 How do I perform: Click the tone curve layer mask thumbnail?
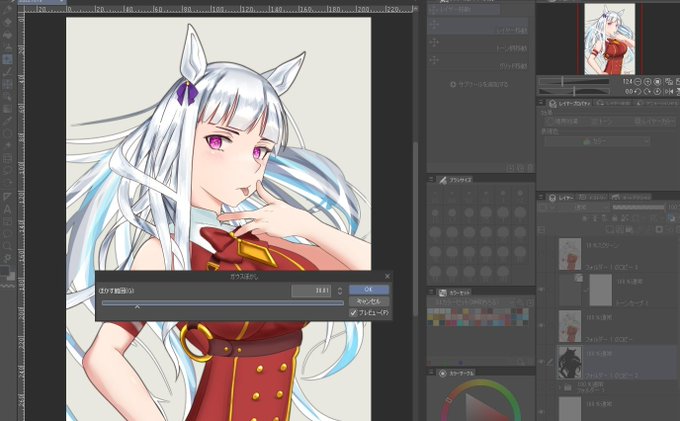click(x=600, y=290)
